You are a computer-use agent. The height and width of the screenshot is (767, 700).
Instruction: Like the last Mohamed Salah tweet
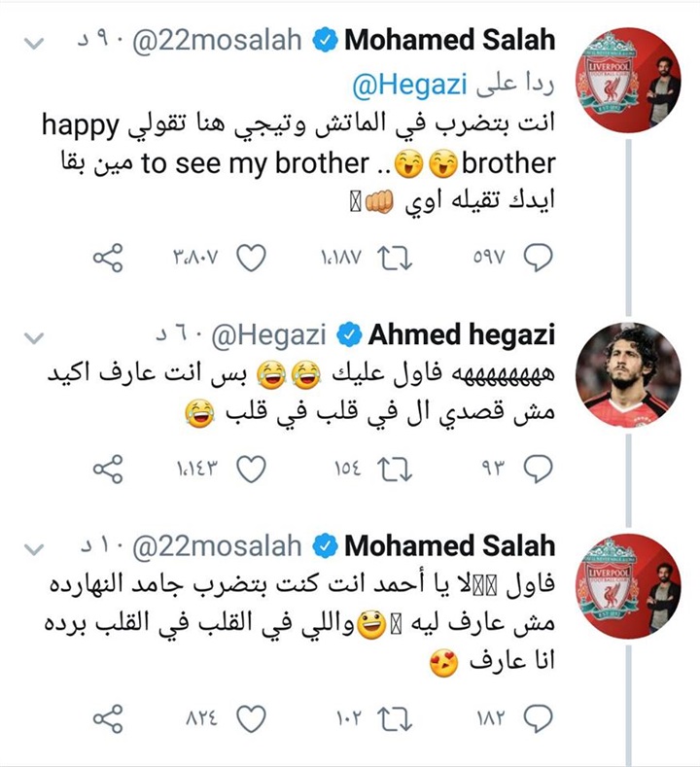pos(252,718)
